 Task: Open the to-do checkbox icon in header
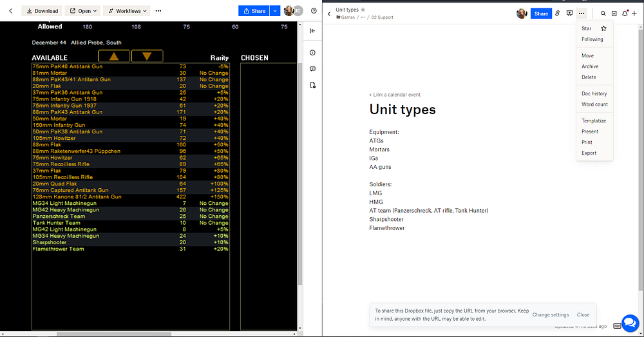coord(614,14)
